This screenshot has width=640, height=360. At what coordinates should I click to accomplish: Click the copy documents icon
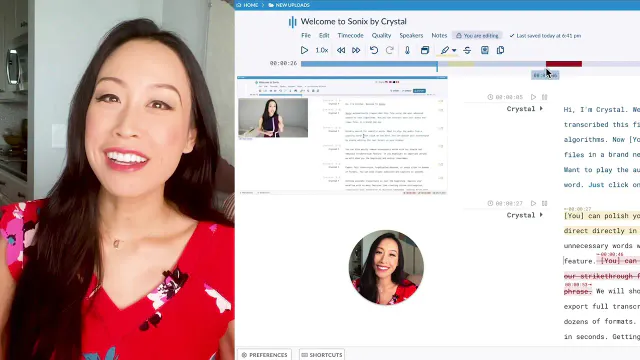point(500,50)
